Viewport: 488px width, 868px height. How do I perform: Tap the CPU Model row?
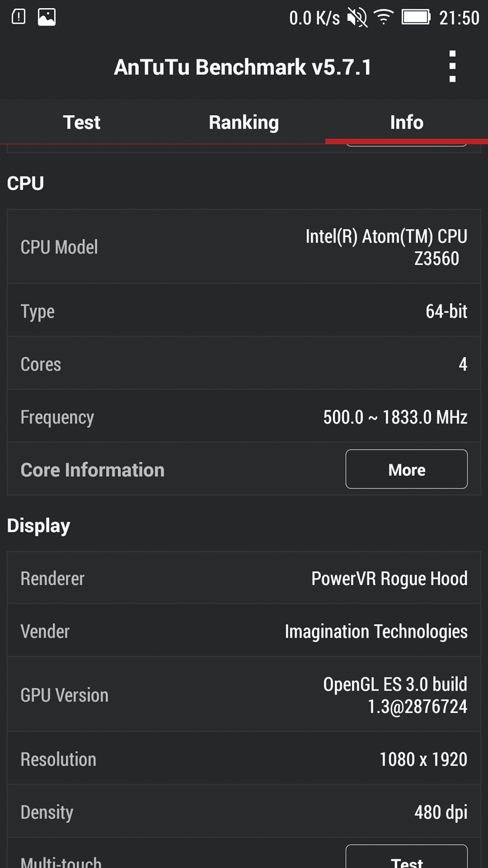click(243, 247)
